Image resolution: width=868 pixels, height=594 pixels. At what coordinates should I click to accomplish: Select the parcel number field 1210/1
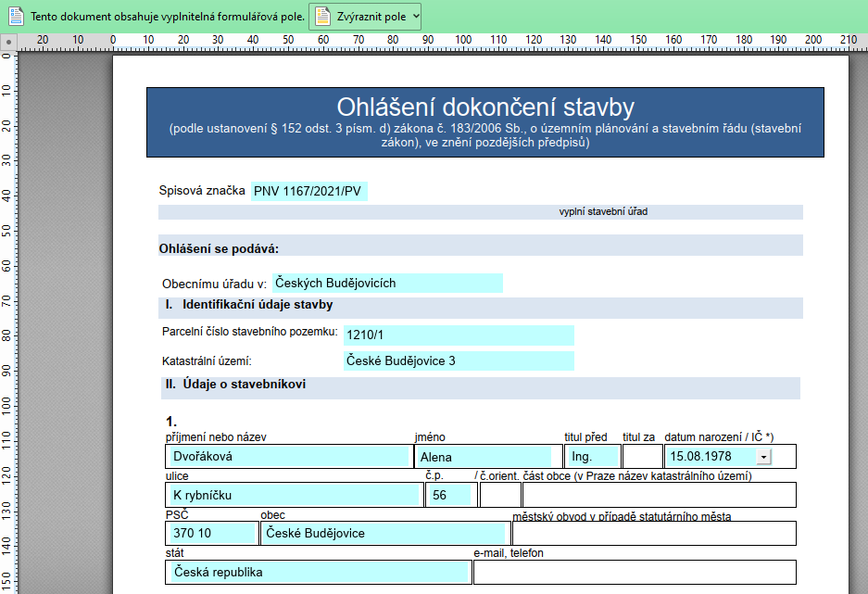tap(459, 335)
